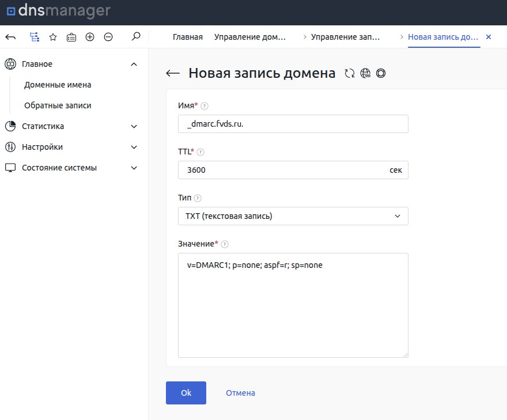Click the plus circle expand-all icon

tap(90, 37)
